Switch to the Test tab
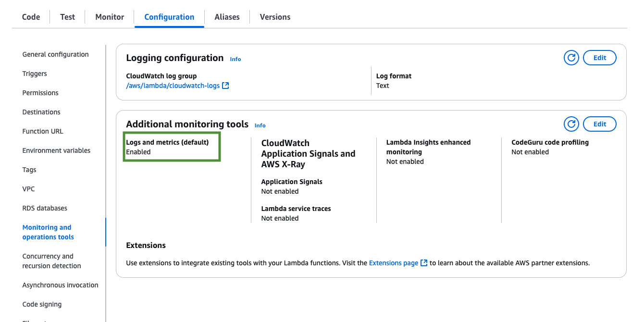Viewport: 644px width, 322px height. (67, 17)
